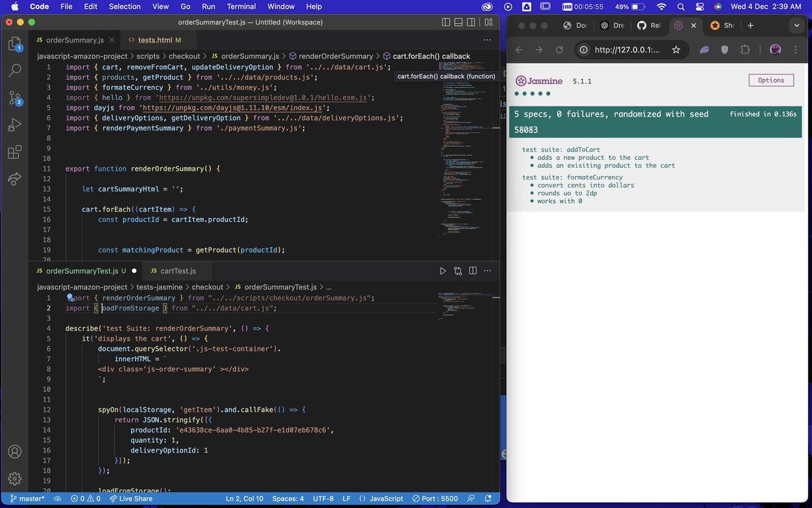The width and height of the screenshot is (812, 508).
Task: Click UTF-8 encoding selector
Action: point(323,499)
